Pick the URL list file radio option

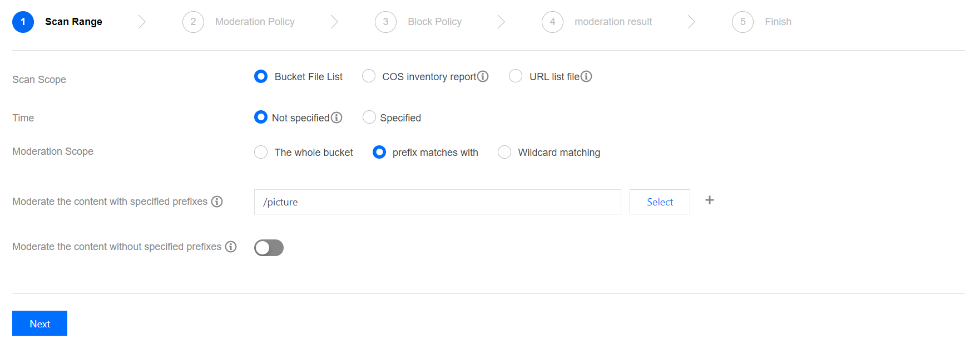pyautogui.click(x=516, y=76)
